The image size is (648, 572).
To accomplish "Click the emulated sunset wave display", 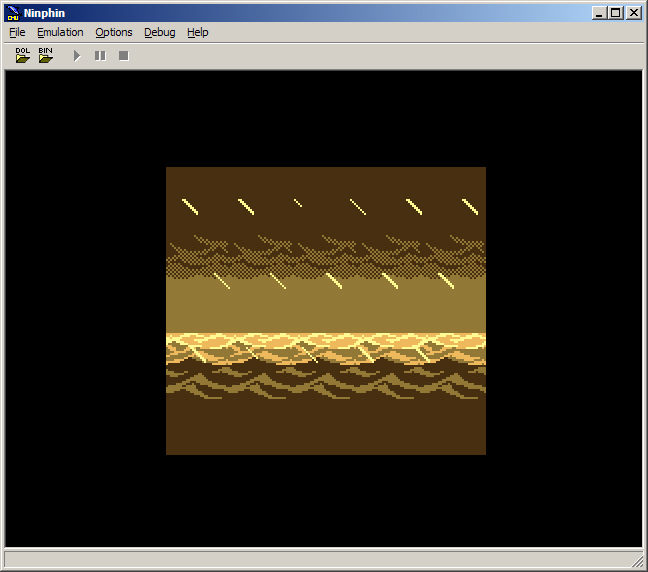I will (326, 311).
